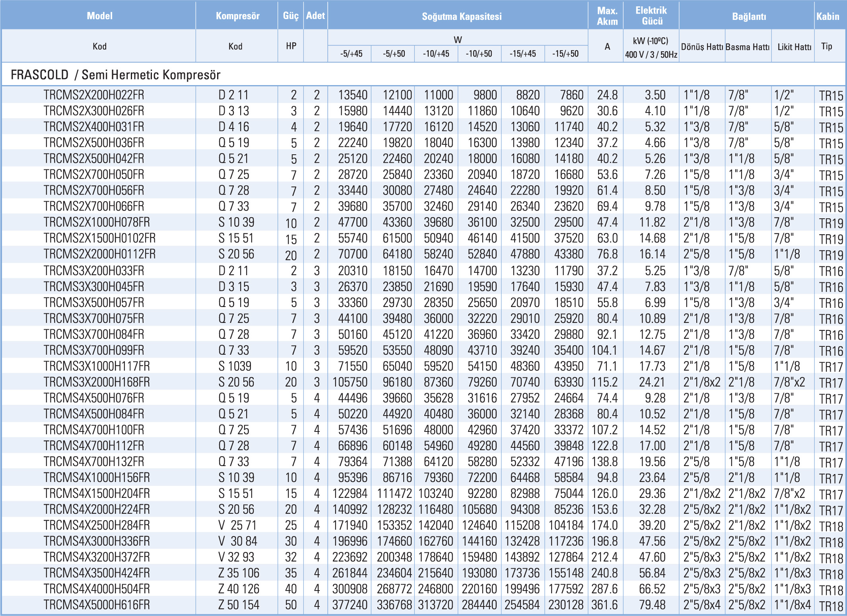The image size is (847, 616).
Task: Select model TRCMS2X200H022FR cell
Action: (94, 95)
